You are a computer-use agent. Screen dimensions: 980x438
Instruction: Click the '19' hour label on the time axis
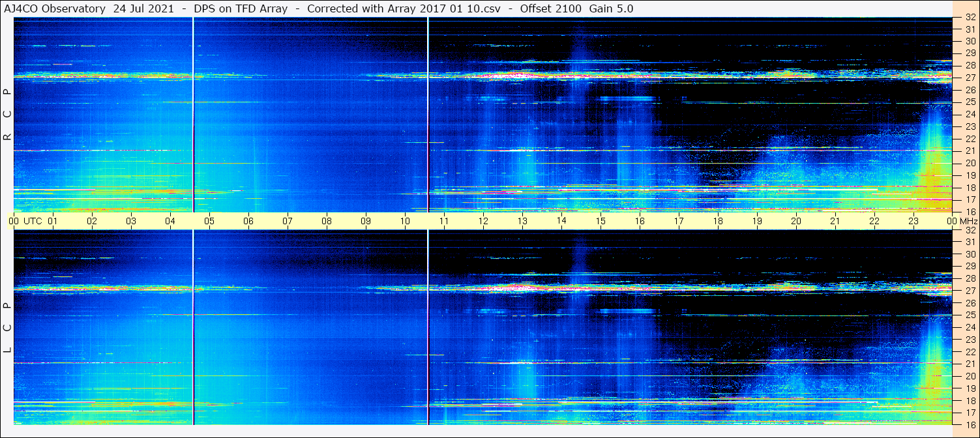(x=757, y=221)
